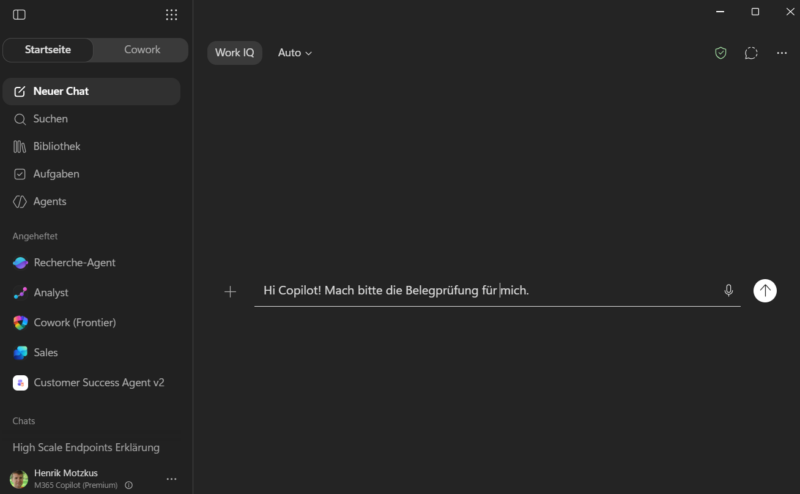Open Suchen in the sidebar
This screenshot has width=800, height=494.
(91, 119)
